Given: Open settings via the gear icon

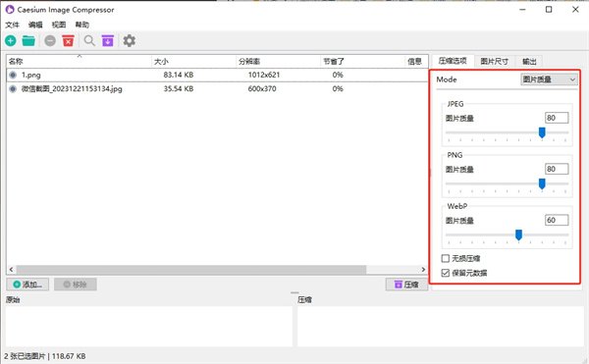Looking at the screenshot, I should point(130,40).
